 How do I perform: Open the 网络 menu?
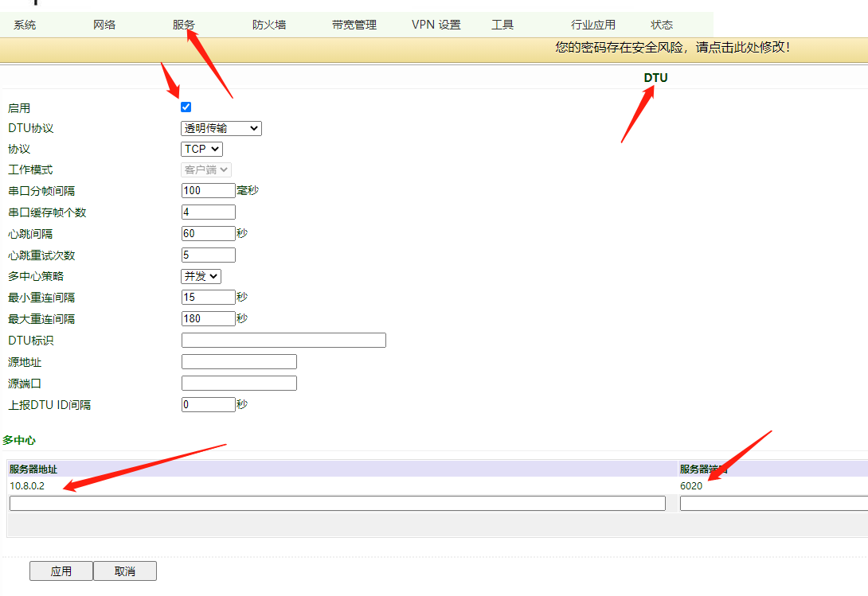click(x=103, y=24)
